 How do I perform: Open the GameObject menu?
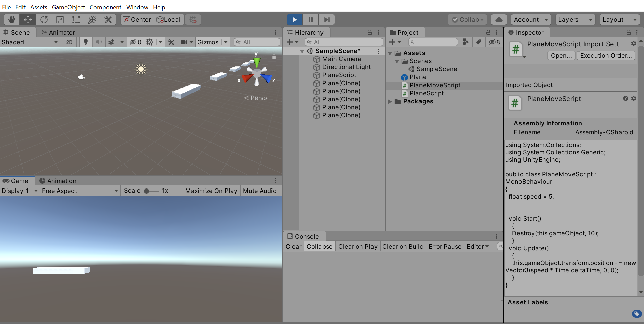tap(68, 7)
